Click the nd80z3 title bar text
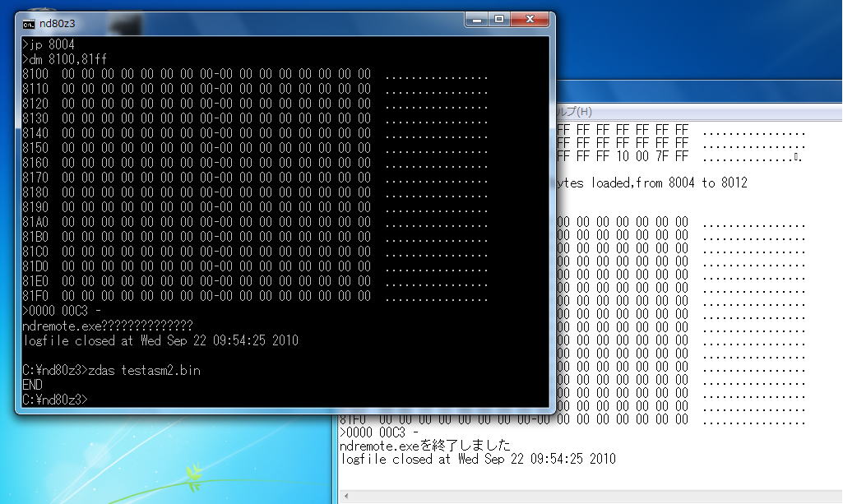The image size is (843, 504). pyautogui.click(x=58, y=23)
